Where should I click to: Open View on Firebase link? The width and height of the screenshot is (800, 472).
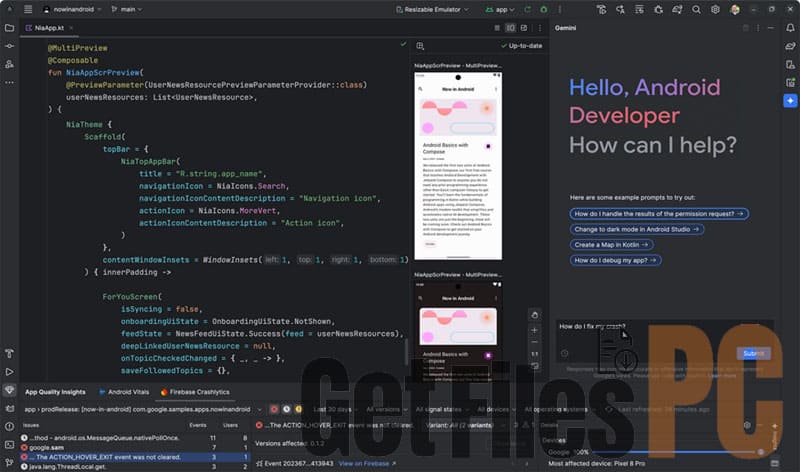click(x=367, y=463)
